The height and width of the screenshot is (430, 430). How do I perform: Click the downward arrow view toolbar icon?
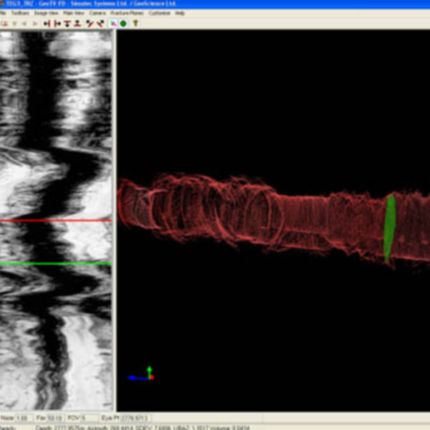click(x=67, y=23)
